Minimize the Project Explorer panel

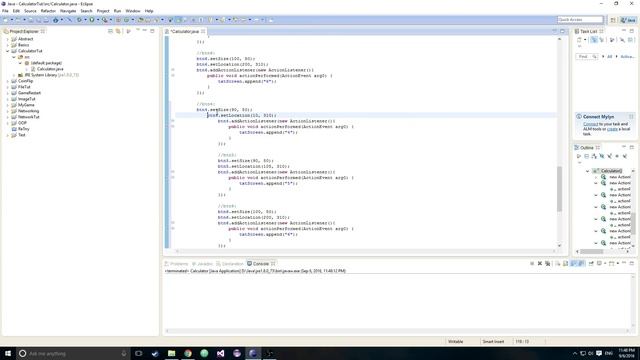click(x=144, y=31)
